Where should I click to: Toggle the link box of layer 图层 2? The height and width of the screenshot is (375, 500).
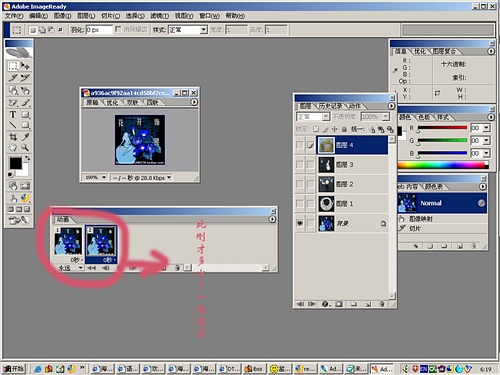[311, 184]
